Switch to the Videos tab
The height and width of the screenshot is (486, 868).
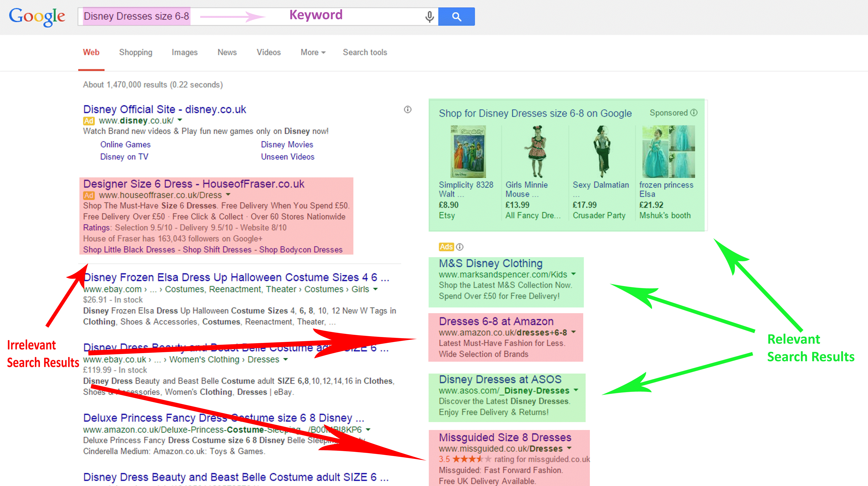click(x=268, y=52)
